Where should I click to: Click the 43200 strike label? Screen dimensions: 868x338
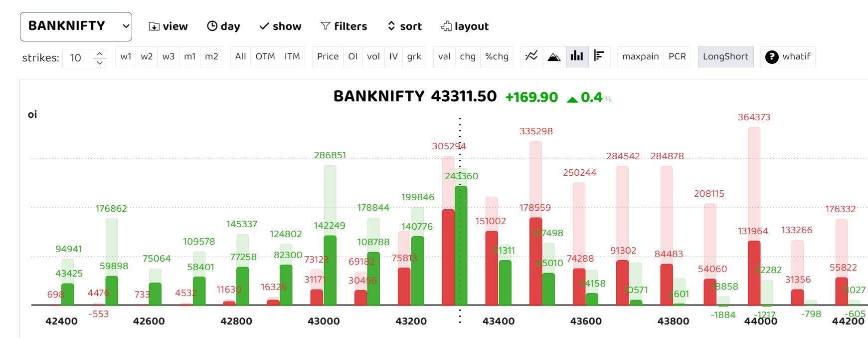411,321
